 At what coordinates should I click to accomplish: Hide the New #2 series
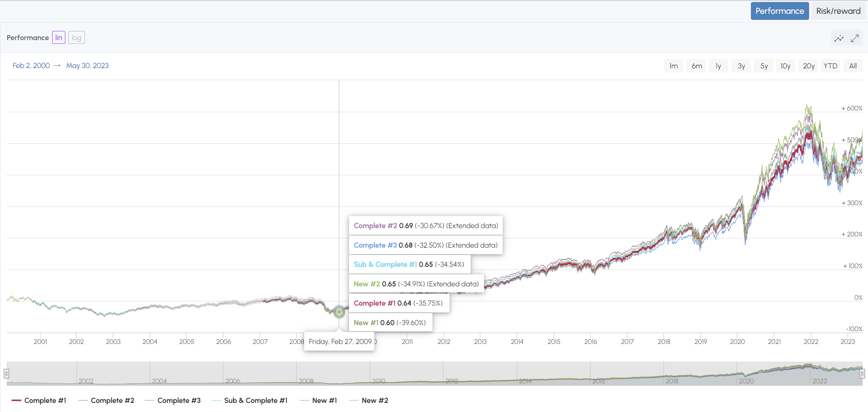tap(374, 400)
